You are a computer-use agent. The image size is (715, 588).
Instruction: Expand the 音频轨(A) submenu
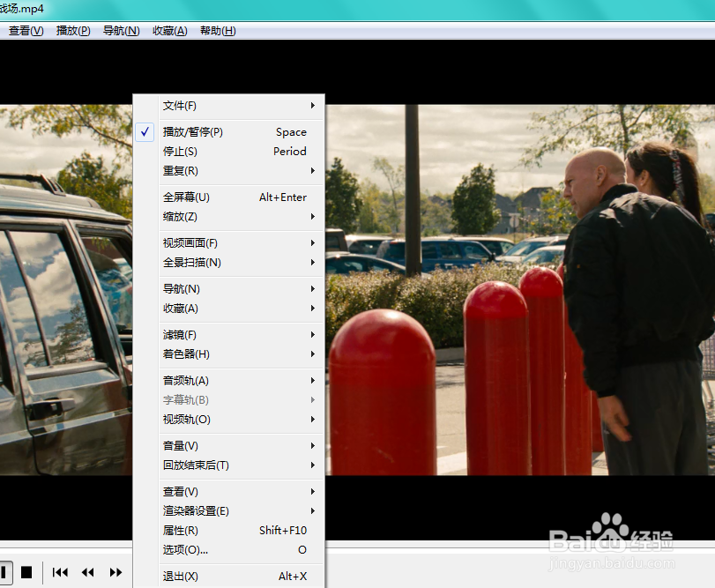pyautogui.click(x=229, y=381)
